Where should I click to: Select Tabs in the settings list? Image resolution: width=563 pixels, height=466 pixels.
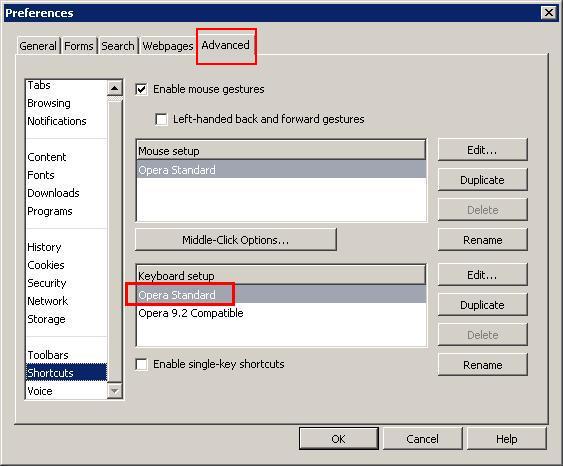click(x=66, y=85)
